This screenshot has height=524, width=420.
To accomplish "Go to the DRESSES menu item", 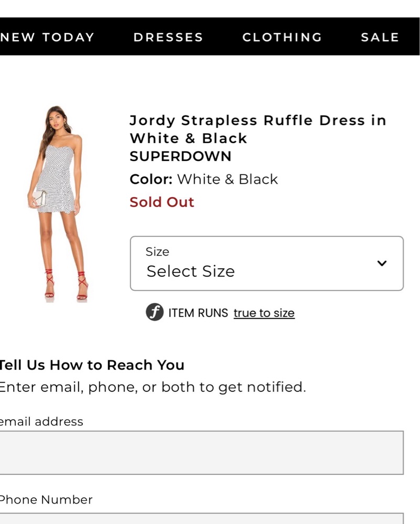I will click(x=168, y=37).
